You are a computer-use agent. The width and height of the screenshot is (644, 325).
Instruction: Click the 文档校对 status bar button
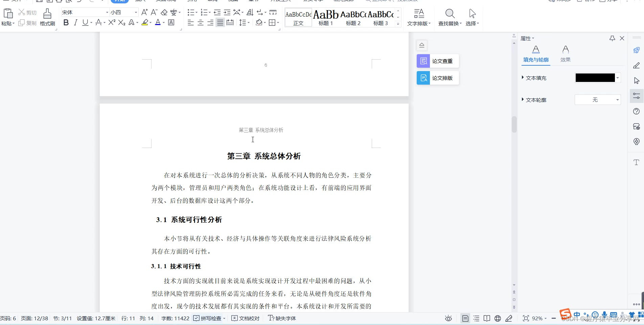click(x=246, y=318)
